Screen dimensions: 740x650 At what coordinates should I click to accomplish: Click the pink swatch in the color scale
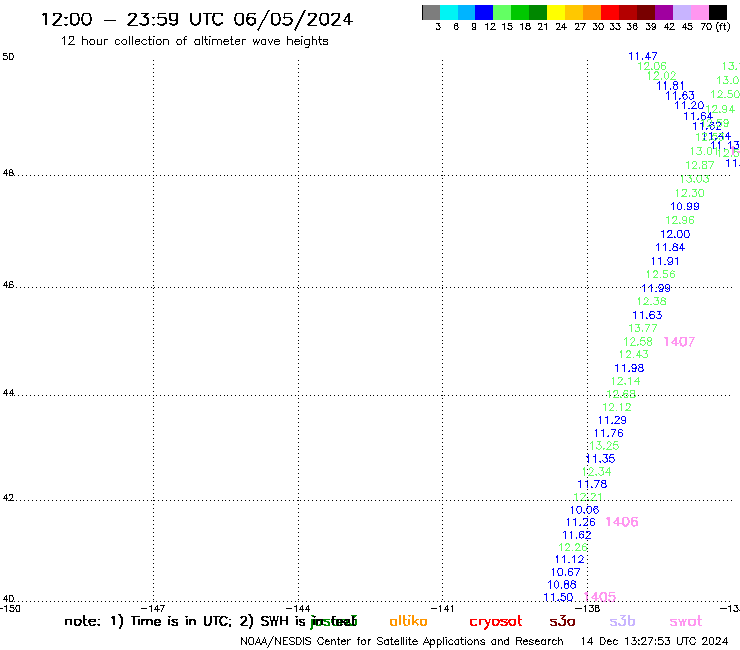[x=699, y=12]
